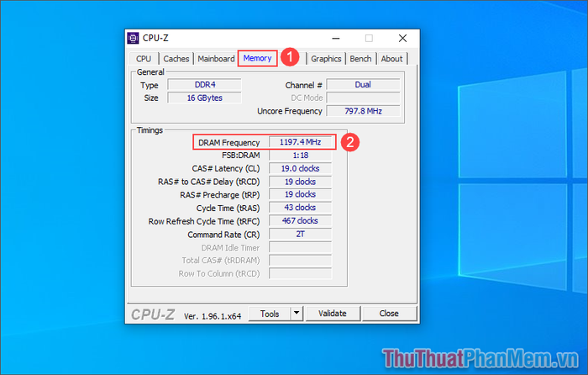The image size is (588, 375).
Task: Click the Row Refresh Cycle Time (tRFC) label
Action: pos(204,221)
